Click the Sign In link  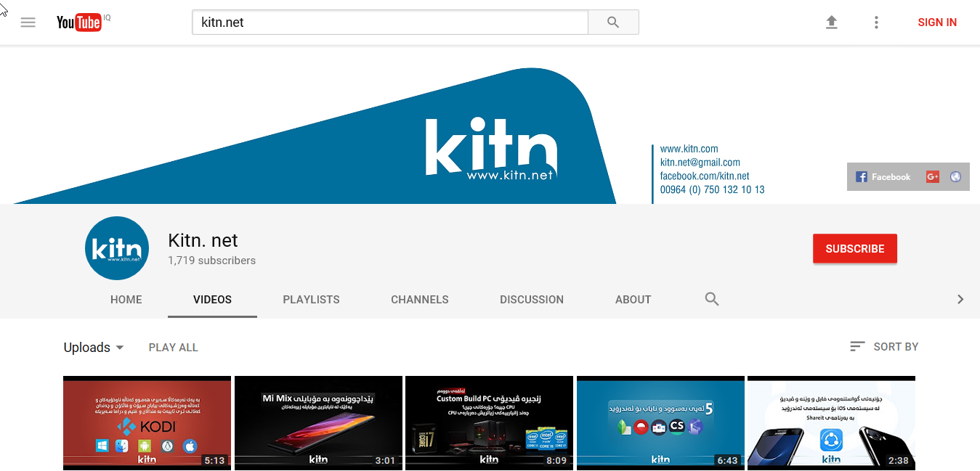tap(937, 22)
